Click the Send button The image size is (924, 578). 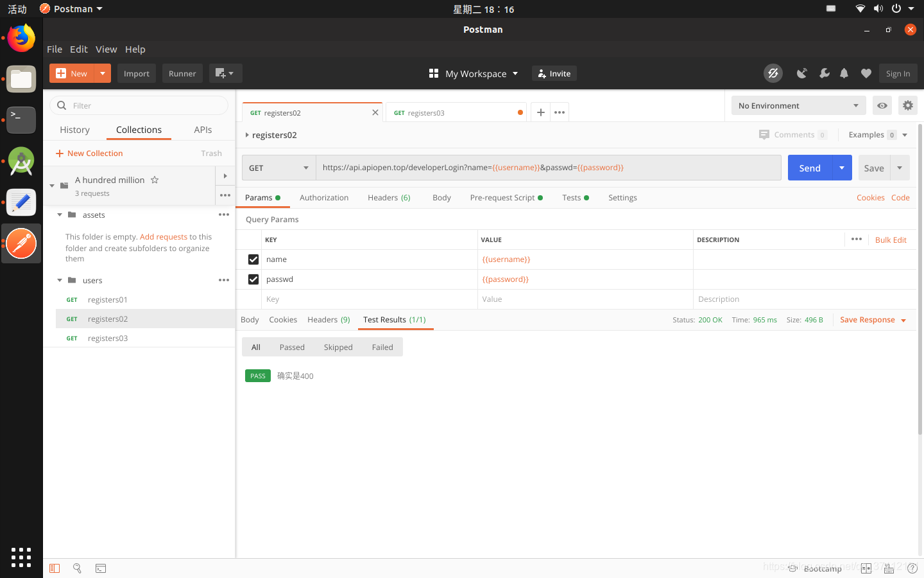point(810,168)
